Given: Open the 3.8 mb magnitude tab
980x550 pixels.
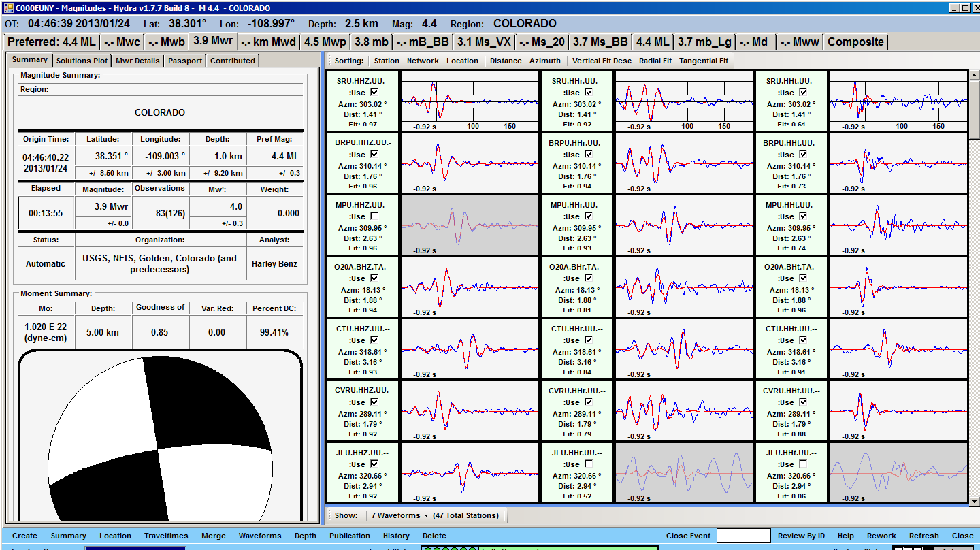Looking at the screenshot, I should pyautogui.click(x=371, y=42).
